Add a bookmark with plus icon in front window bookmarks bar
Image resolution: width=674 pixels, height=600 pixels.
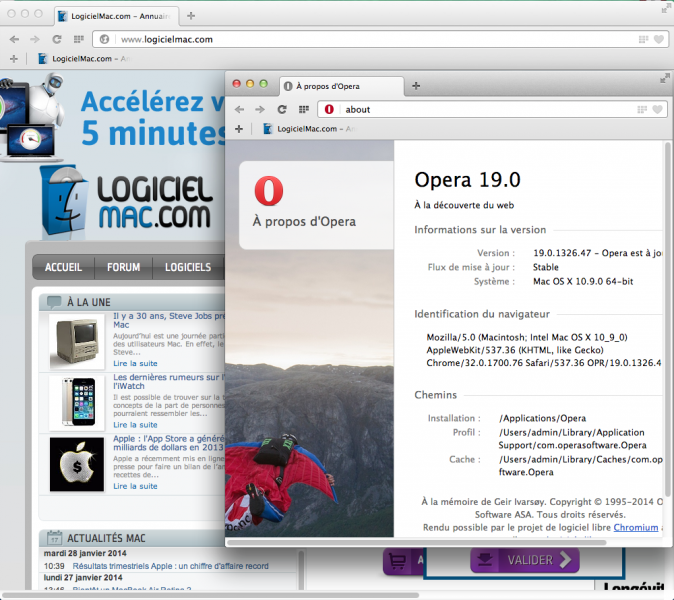(x=239, y=129)
